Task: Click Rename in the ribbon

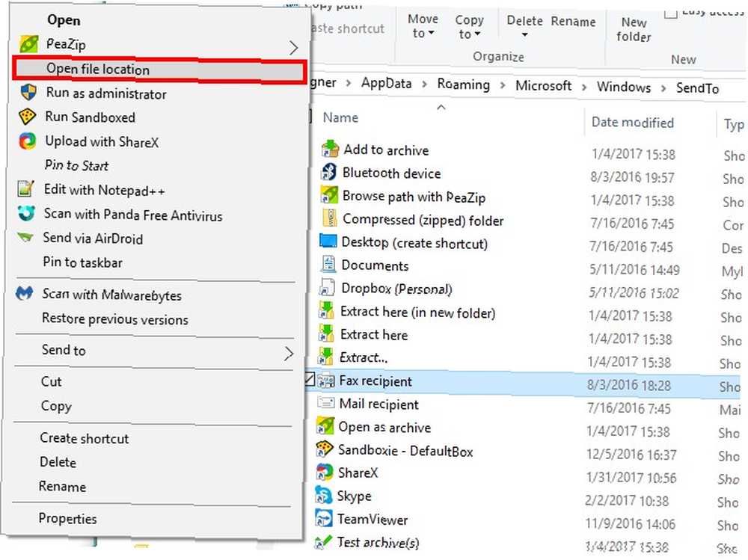Action: point(574,22)
